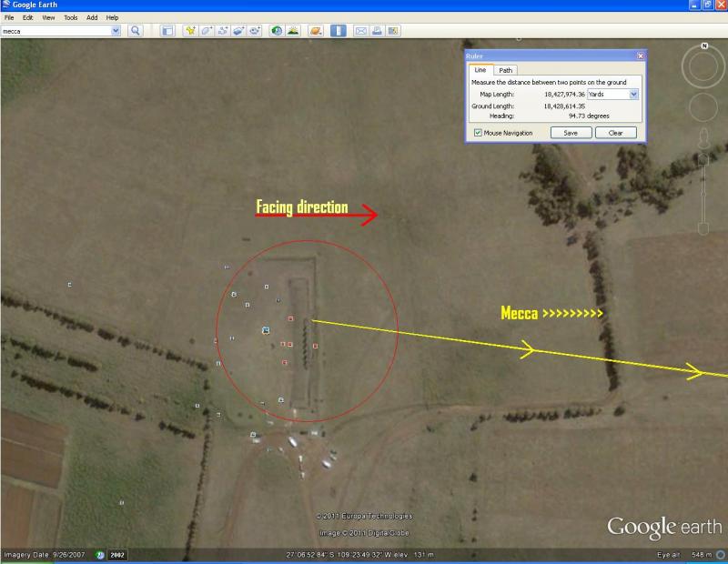Viewport: 728px width, 564px height.
Task: Add a placemark with the pushpin icon
Action: [191, 31]
